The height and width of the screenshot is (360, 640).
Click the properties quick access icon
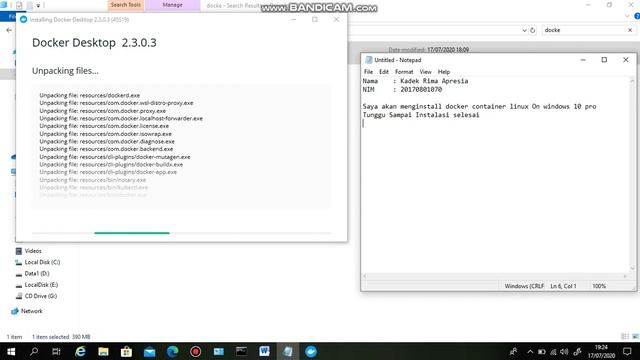(19, 5)
